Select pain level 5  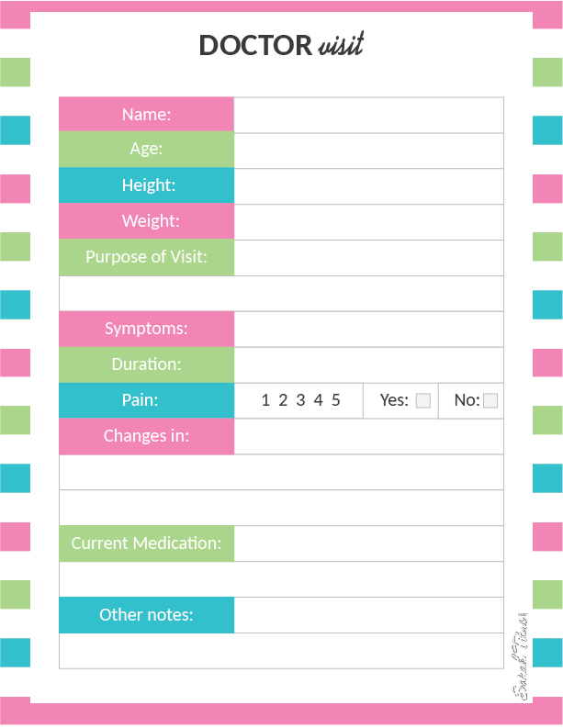point(336,400)
